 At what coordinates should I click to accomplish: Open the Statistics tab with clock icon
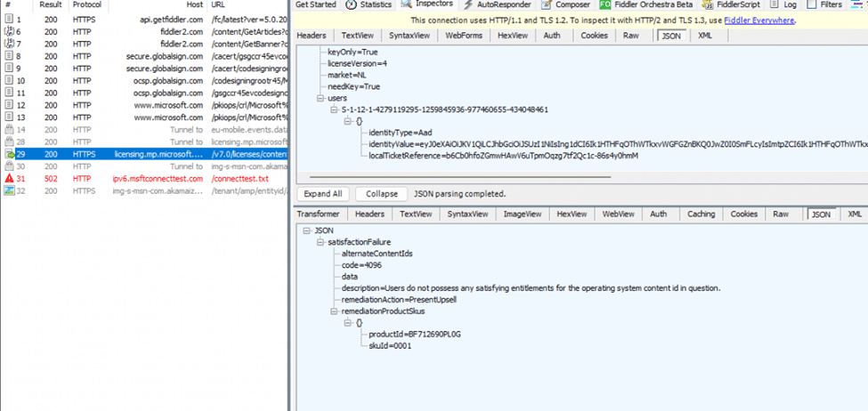pos(351,4)
